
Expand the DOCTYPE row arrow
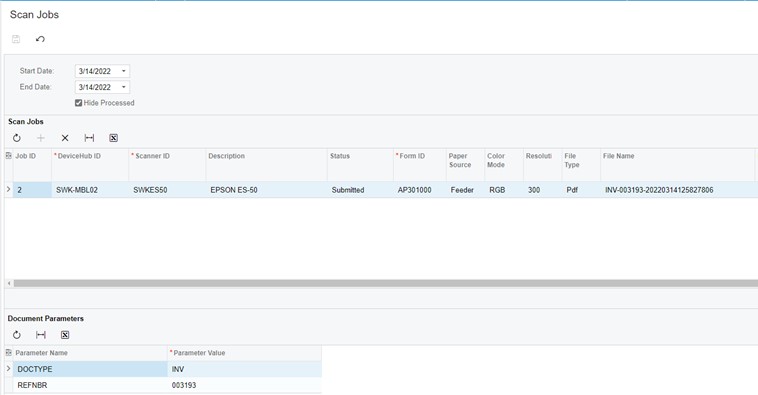point(8,369)
